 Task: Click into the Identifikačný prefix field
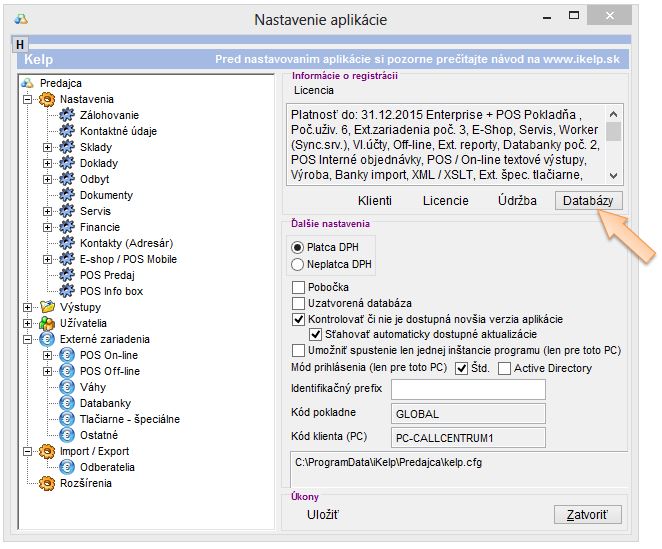coord(467,389)
